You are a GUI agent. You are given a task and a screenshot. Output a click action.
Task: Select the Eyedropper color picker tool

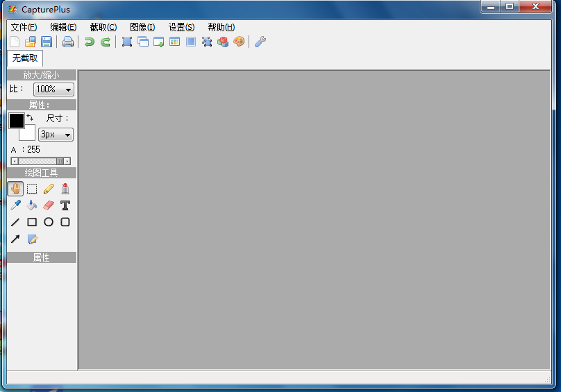[15, 205]
